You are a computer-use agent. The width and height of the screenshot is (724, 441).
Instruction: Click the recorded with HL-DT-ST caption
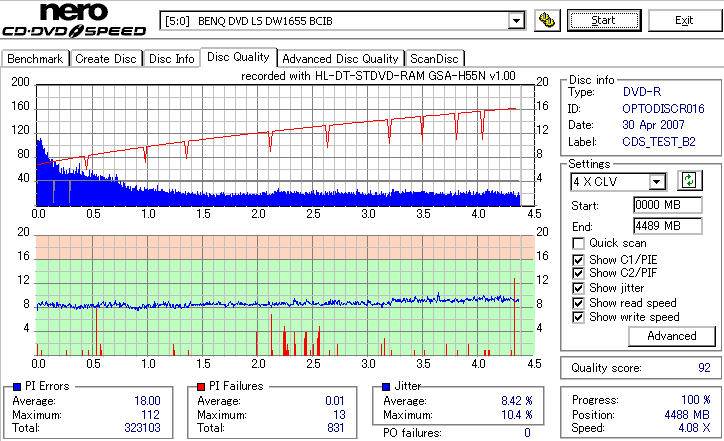[x=378, y=76]
